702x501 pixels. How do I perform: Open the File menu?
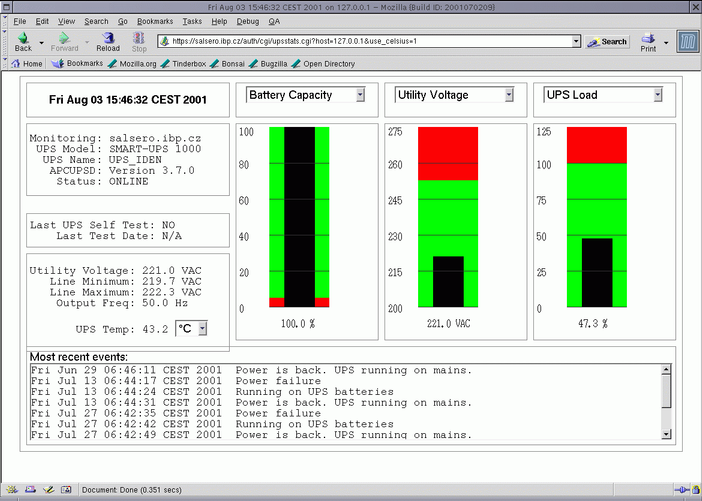20,21
